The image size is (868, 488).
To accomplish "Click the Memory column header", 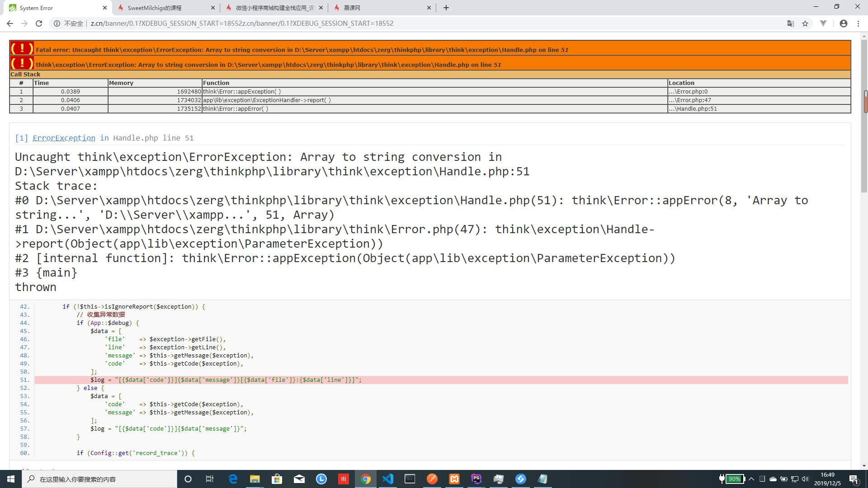I will point(155,83).
